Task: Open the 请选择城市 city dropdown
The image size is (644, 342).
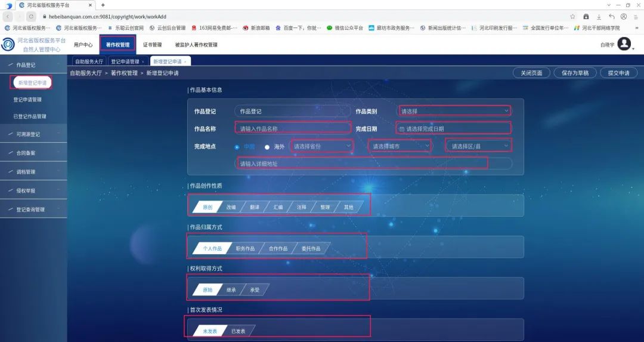Action: [x=400, y=146]
